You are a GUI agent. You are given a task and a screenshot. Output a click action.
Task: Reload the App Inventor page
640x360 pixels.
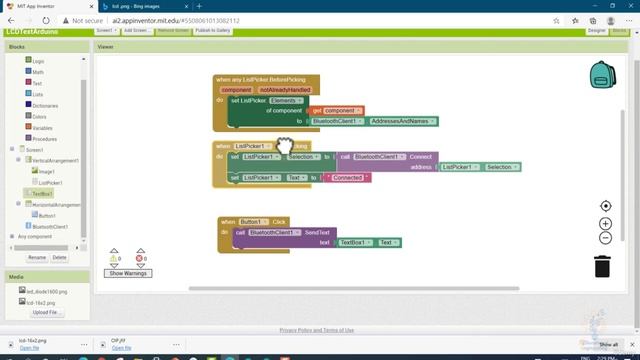tap(46, 20)
